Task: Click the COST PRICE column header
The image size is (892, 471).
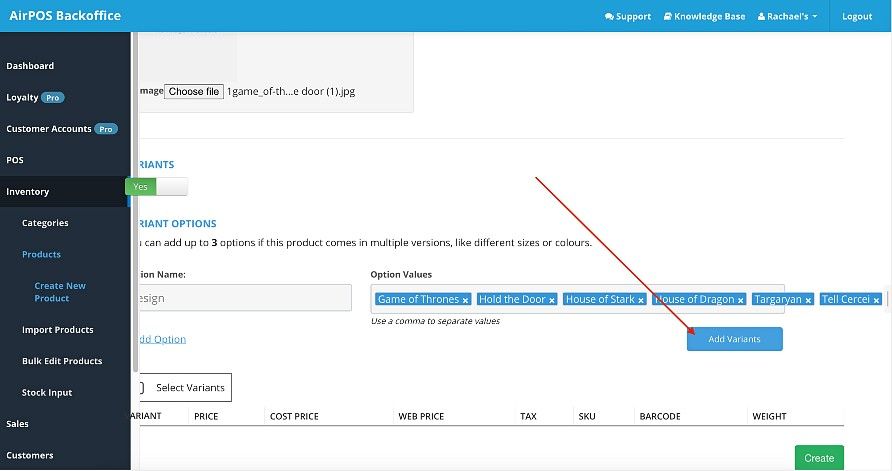Action: coord(294,416)
